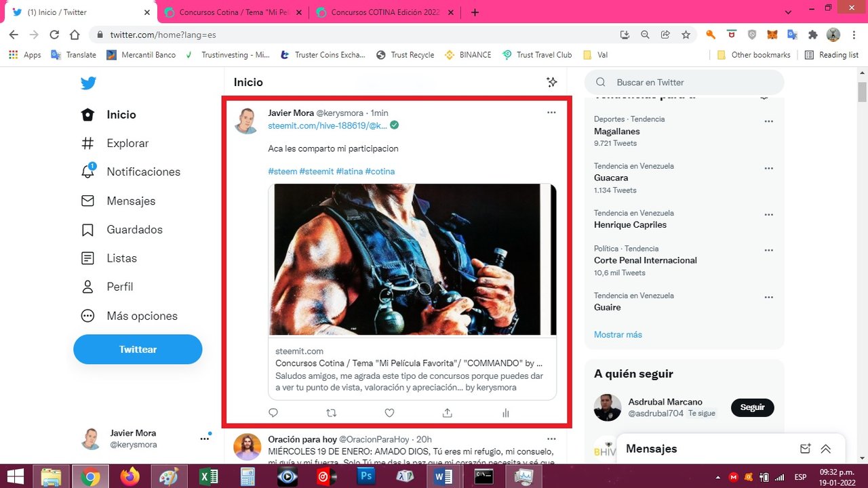This screenshot has height=488, width=868.
Task: Open more options for Guaire trend
Action: pos(768,298)
